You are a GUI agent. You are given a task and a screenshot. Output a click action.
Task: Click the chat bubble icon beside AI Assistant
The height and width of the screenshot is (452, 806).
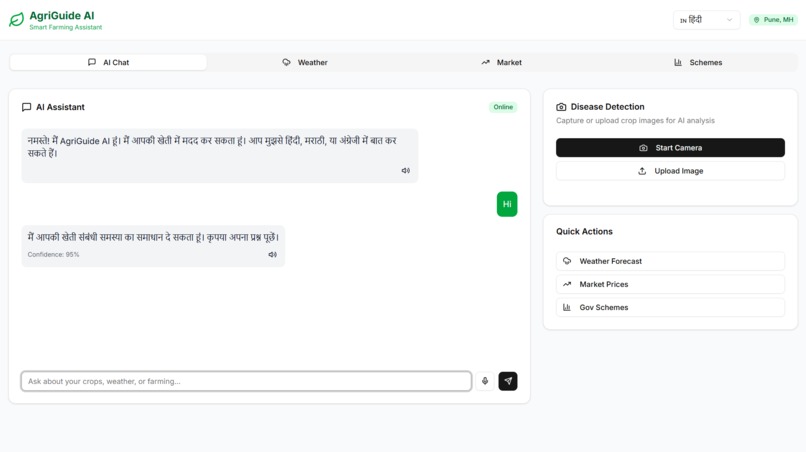pyautogui.click(x=26, y=107)
